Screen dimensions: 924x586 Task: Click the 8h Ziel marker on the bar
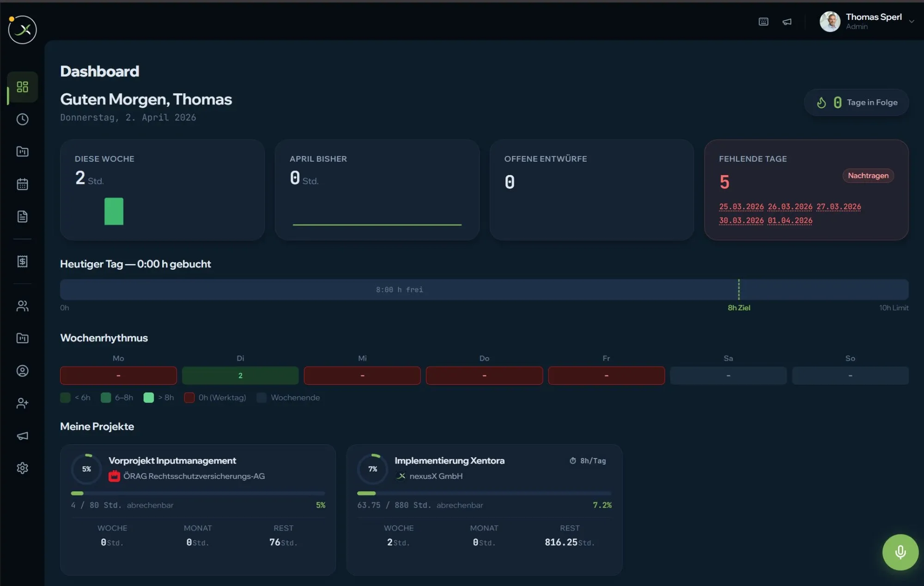pos(739,290)
